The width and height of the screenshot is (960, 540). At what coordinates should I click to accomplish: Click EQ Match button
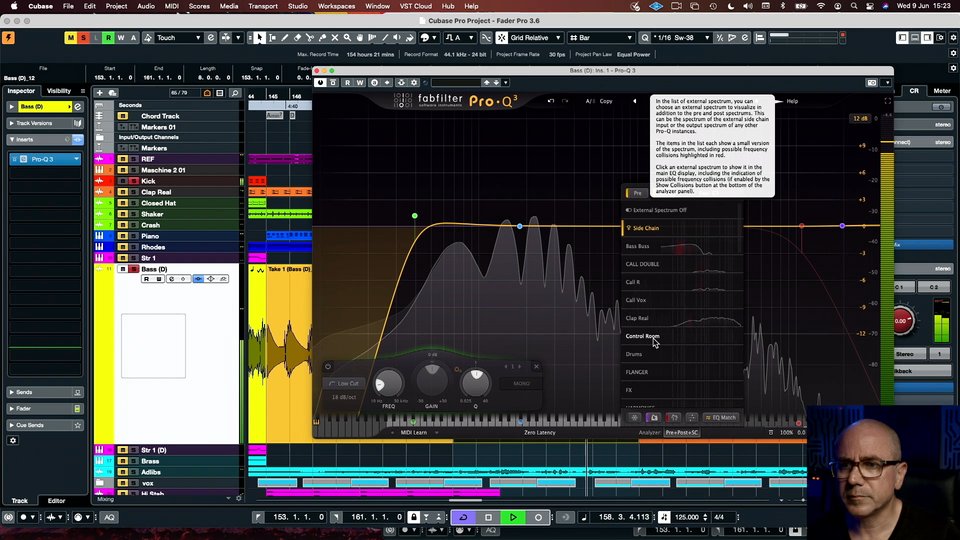point(721,418)
